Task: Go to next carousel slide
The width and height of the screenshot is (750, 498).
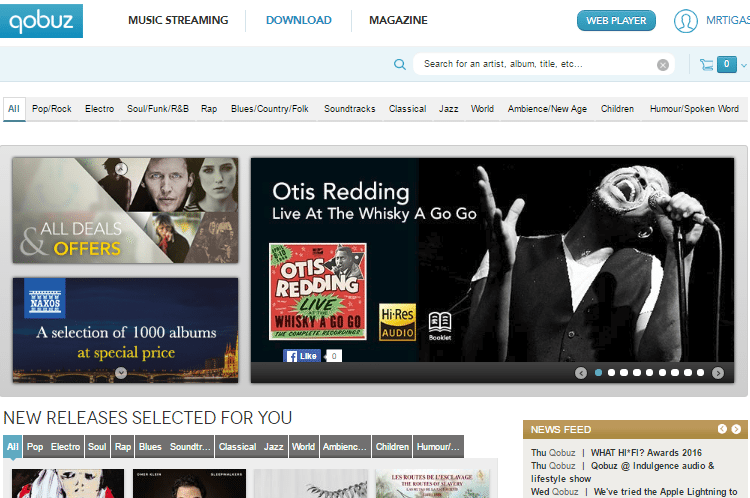Action: [718, 373]
